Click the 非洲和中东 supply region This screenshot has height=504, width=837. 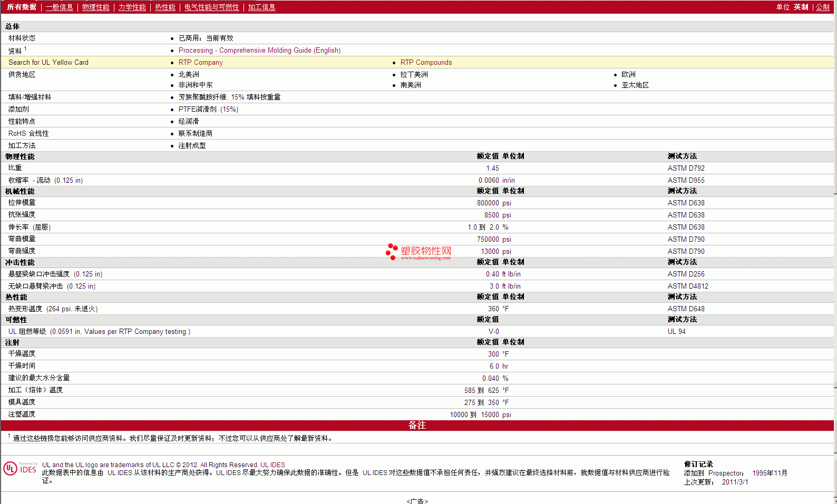point(196,85)
